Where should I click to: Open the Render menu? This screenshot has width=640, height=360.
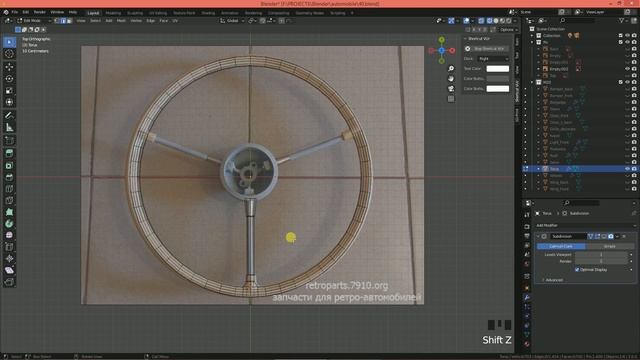pos(40,12)
